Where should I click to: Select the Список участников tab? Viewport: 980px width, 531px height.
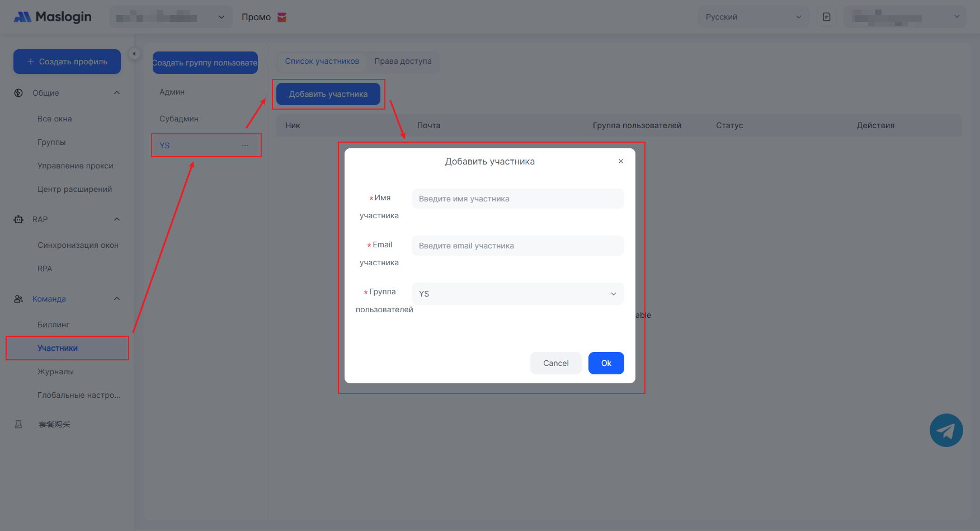[322, 61]
